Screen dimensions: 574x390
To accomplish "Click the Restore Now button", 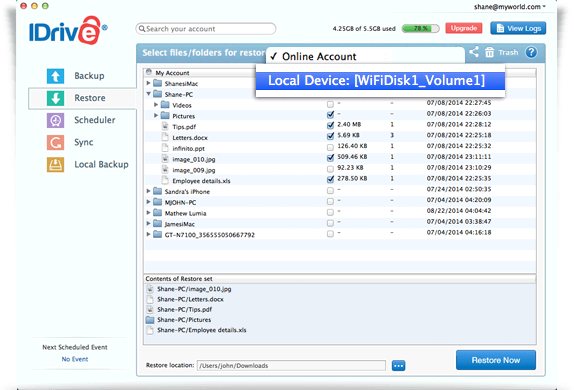I will point(496,360).
